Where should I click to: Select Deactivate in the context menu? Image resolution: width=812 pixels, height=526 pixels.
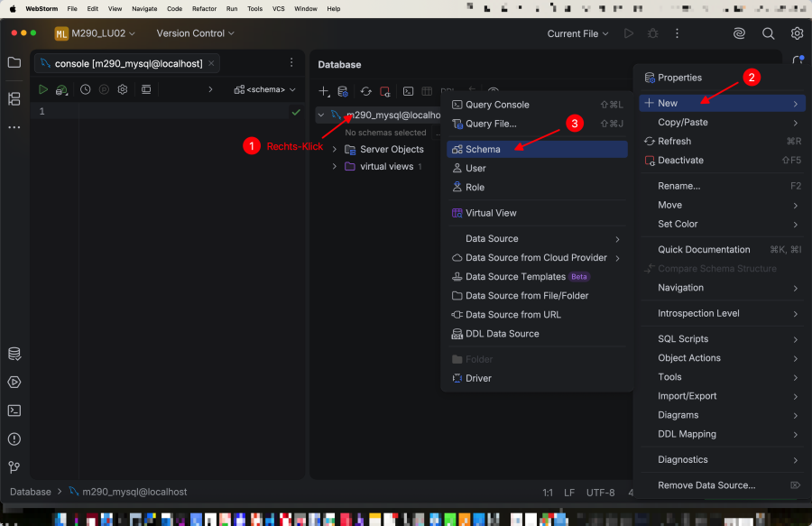[x=722, y=161]
